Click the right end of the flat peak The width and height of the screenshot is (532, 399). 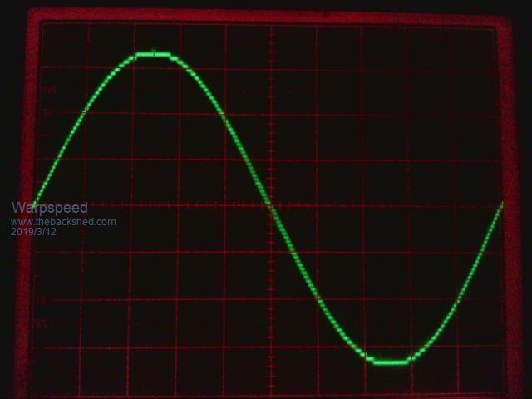pyautogui.click(x=170, y=55)
